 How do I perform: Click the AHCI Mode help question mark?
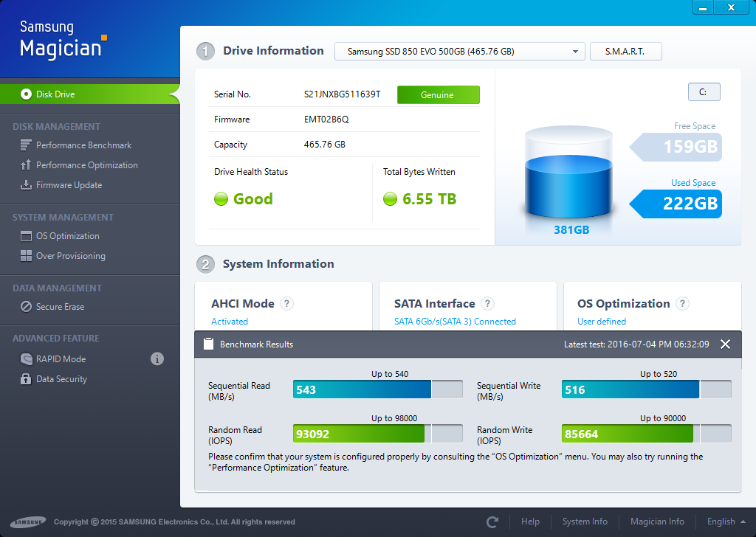pyautogui.click(x=287, y=304)
